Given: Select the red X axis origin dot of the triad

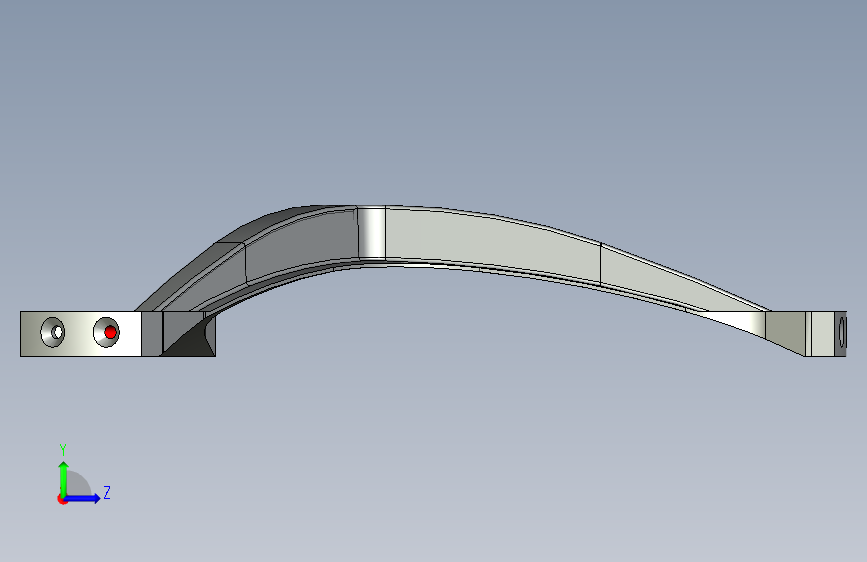Looking at the screenshot, I should pos(62,499).
